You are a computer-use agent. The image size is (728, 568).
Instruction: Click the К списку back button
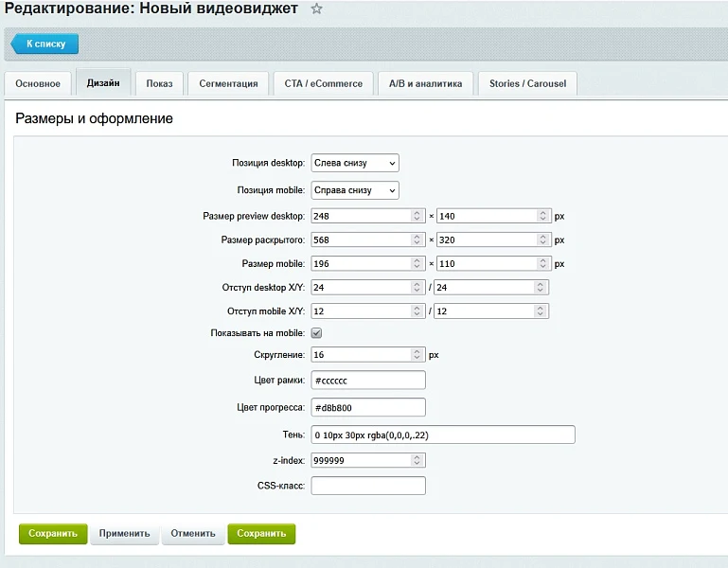(x=44, y=44)
